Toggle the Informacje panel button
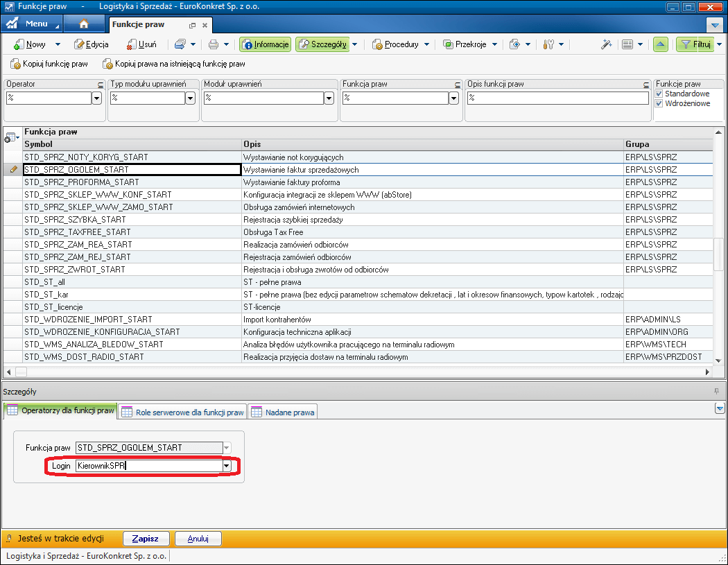 point(266,44)
